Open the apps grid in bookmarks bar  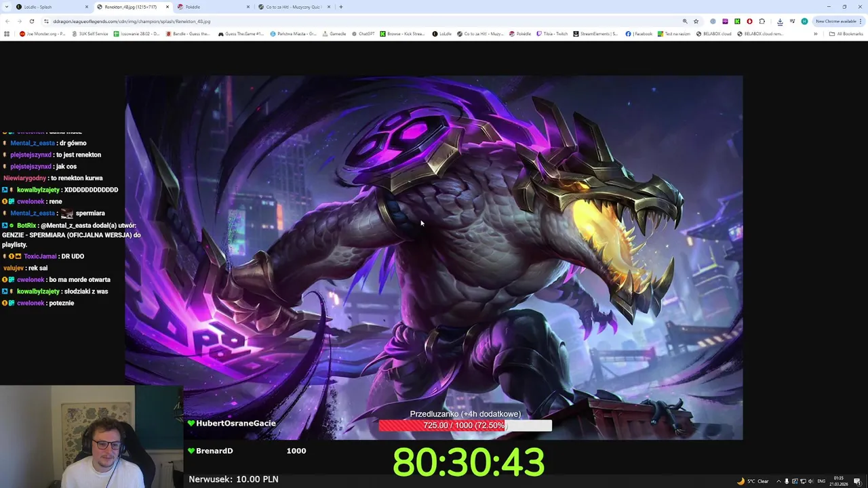point(7,33)
